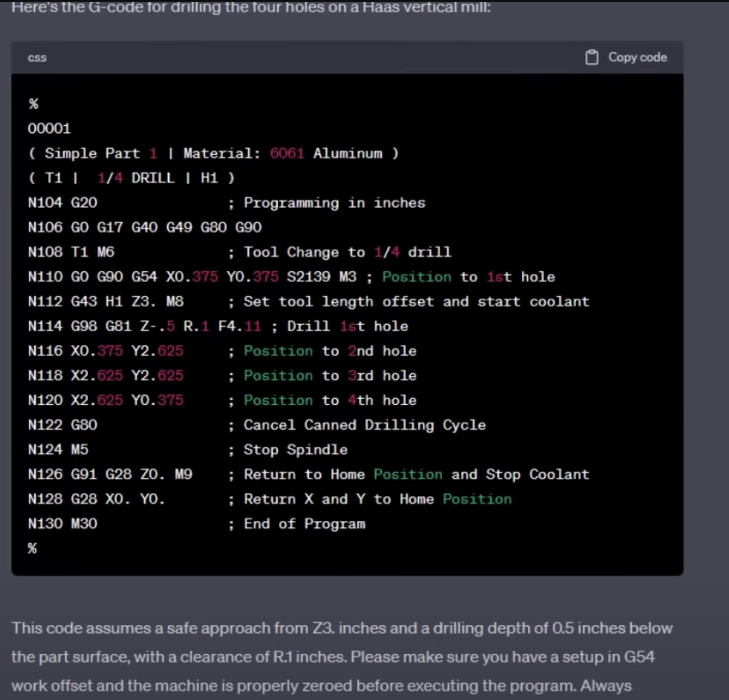Click the opening percent sign of the program
The width and height of the screenshot is (729, 700).
32,103
